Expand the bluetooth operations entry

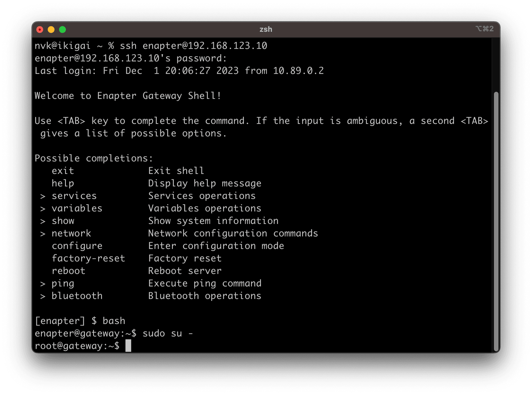(x=77, y=296)
